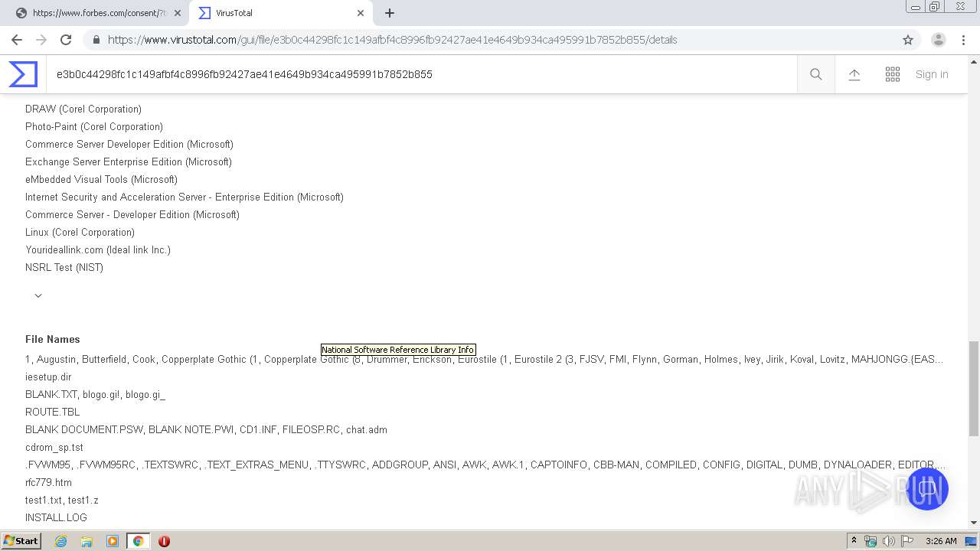Open Chrome three-dot menu
This screenshot has height=551, width=980.
click(963, 40)
